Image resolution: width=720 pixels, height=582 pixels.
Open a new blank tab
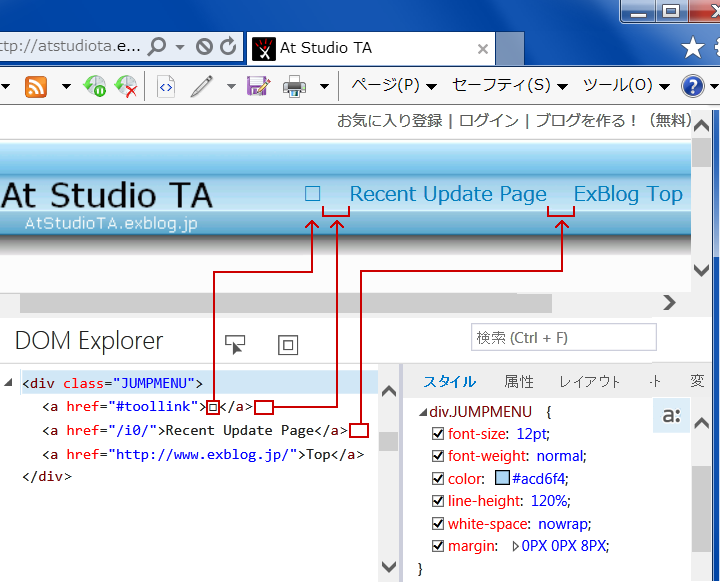(x=510, y=49)
